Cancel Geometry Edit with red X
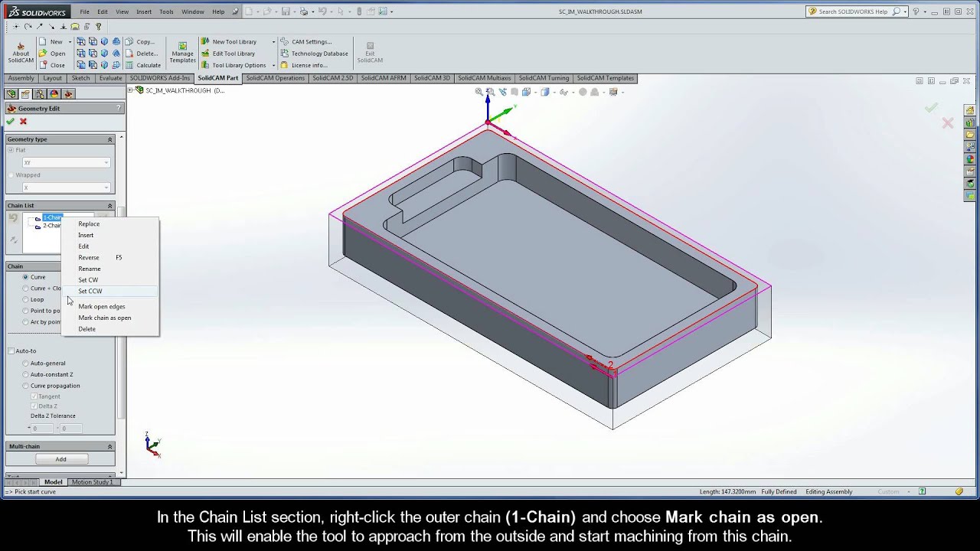Screen dimensions: 980x551 tap(23, 122)
